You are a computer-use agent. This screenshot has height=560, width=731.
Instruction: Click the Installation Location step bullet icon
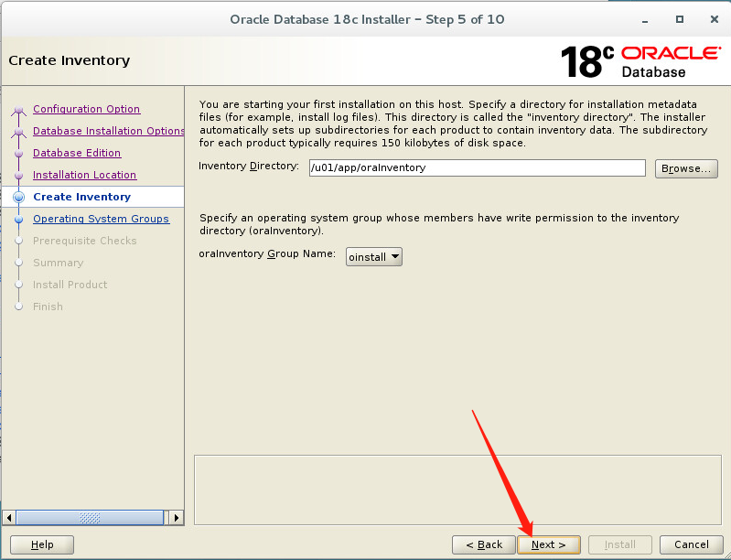pos(18,175)
